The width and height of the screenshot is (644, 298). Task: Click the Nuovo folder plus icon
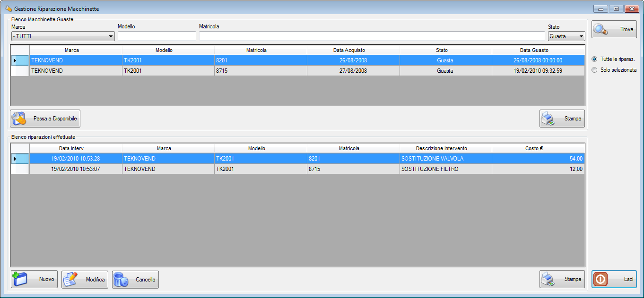pos(20,279)
